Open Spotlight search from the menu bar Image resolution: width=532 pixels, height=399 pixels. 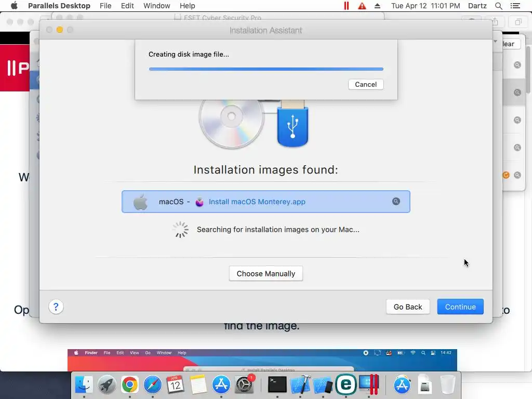498,6
